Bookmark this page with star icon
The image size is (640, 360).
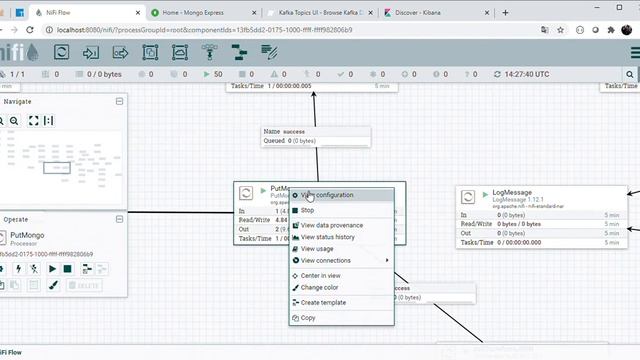click(x=560, y=30)
